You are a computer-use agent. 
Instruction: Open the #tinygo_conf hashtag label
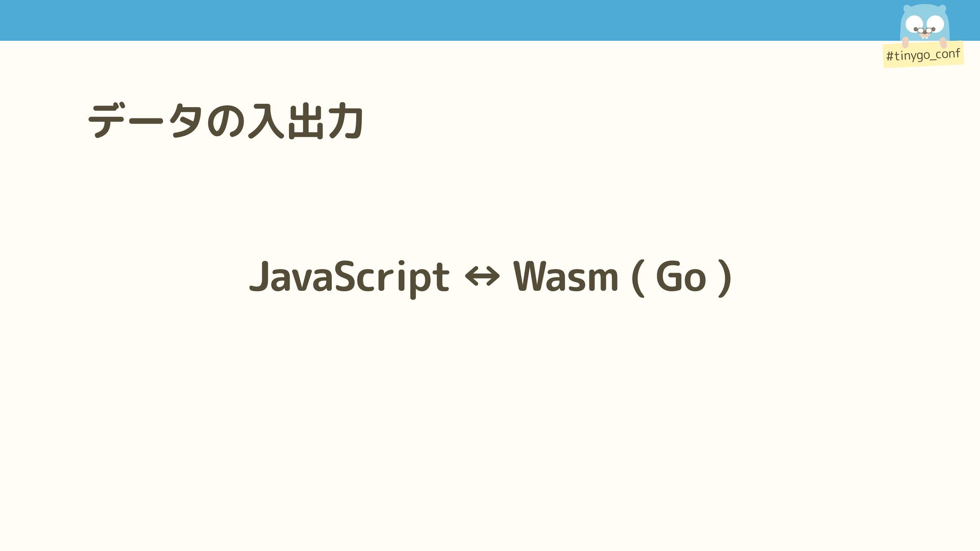pyautogui.click(x=923, y=54)
